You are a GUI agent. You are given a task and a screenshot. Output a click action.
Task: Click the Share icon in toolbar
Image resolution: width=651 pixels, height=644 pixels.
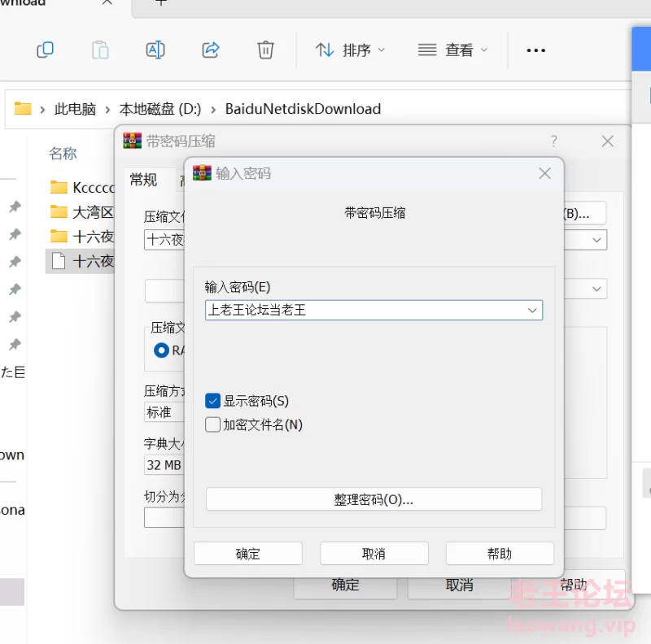211,50
